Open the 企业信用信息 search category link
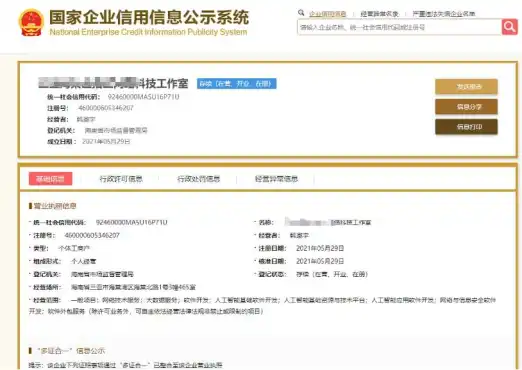The width and height of the screenshot is (522, 370). pyautogui.click(x=327, y=14)
